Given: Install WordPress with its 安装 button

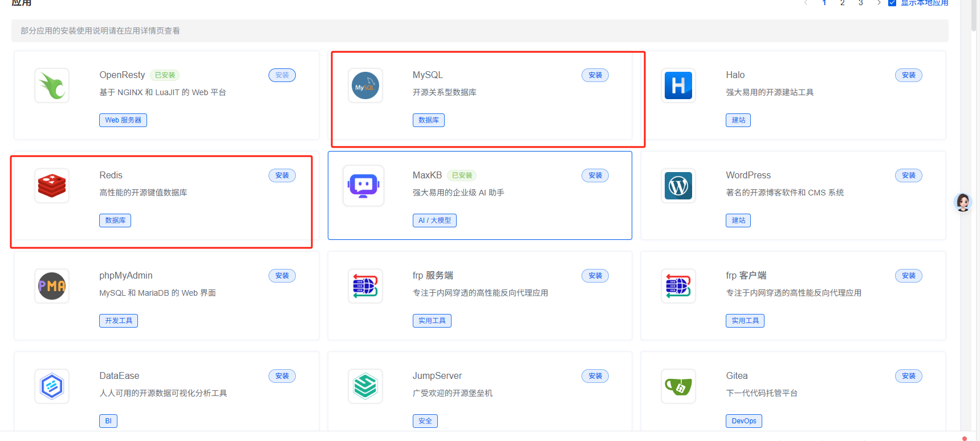Looking at the screenshot, I should coord(909,175).
